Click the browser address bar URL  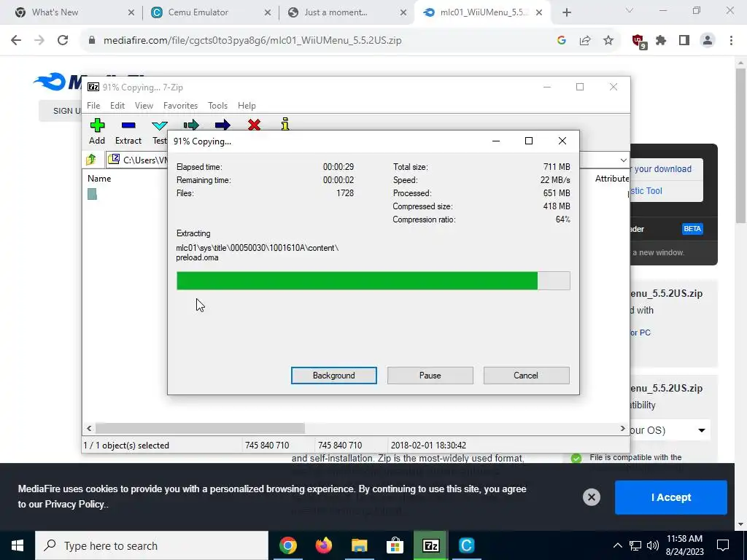coord(252,41)
